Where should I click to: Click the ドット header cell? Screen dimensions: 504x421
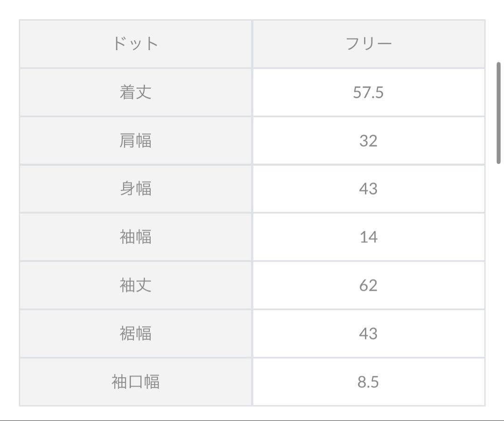[x=135, y=44]
